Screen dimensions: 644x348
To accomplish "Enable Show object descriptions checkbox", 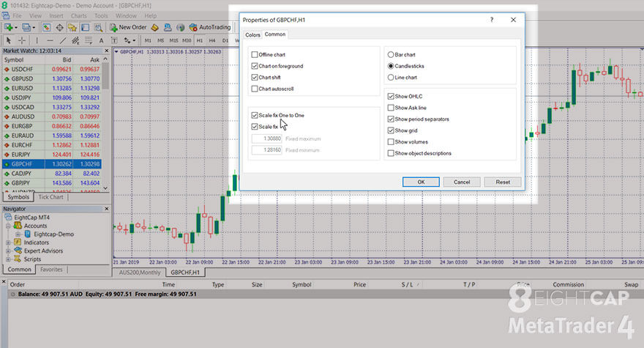I will pos(391,153).
